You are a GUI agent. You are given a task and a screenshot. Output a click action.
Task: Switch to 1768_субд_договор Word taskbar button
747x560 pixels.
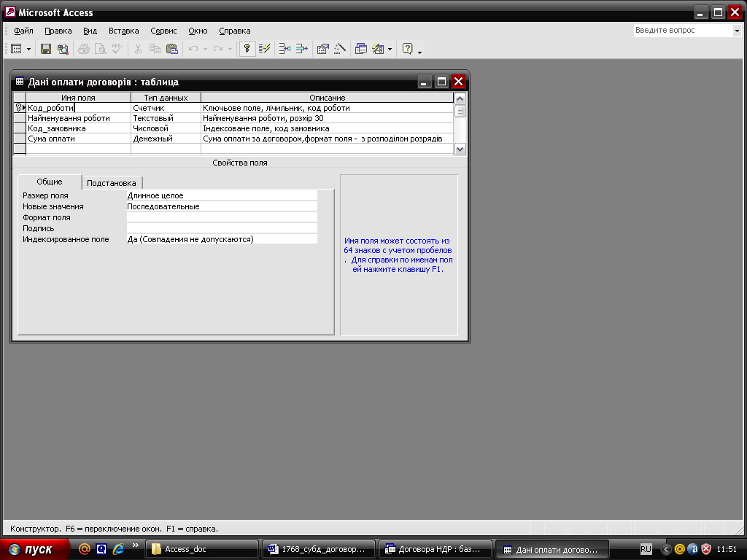[319, 550]
